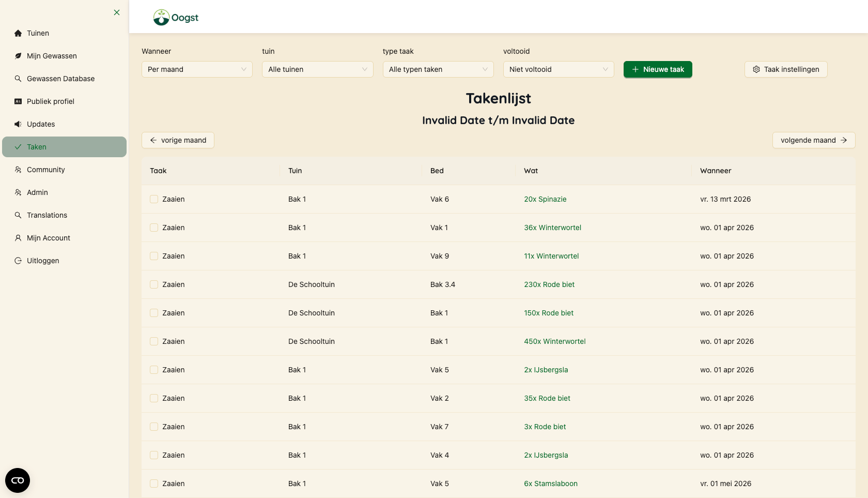Check the 450x Winterwortel task
868x498 pixels.
point(154,341)
